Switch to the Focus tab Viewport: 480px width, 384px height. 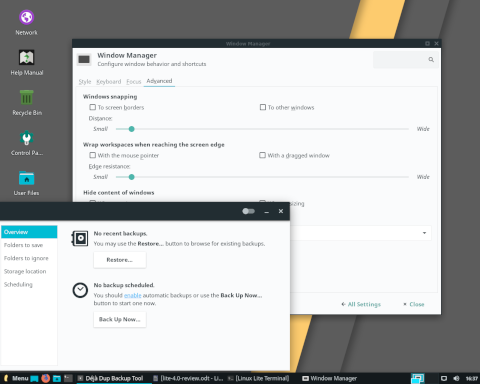[134, 82]
